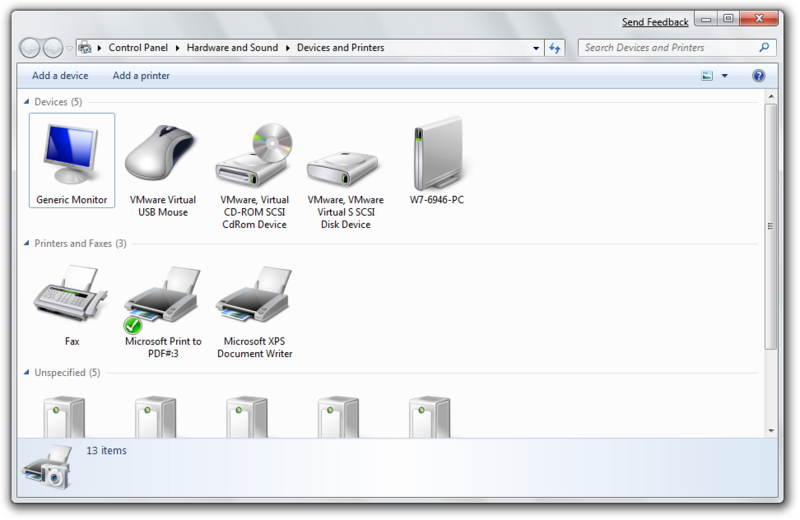Click the Printers and Faxes (3) header text
The height and width of the screenshot is (520, 800).
[80, 243]
